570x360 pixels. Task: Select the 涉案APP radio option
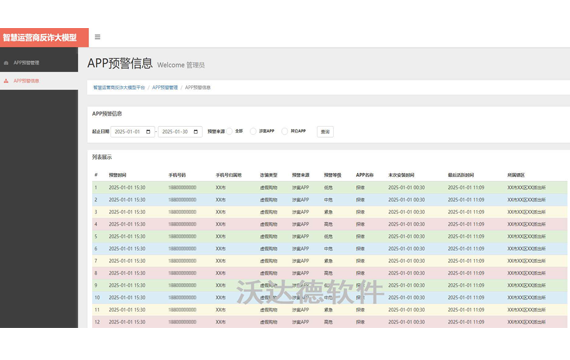[253, 131]
